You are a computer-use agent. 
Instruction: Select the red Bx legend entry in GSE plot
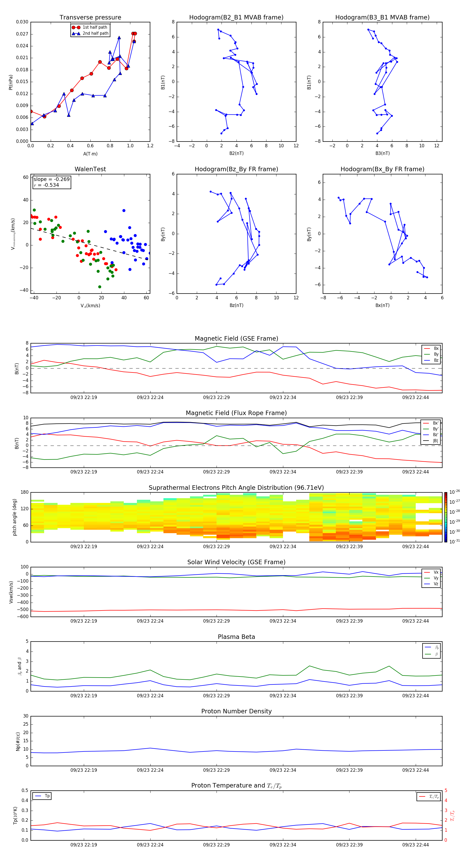(431, 349)
